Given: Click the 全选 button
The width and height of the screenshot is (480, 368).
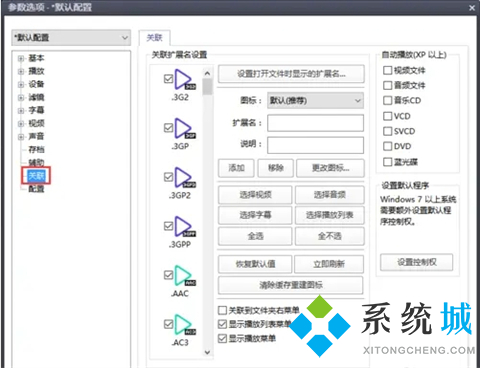Looking at the screenshot, I should point(255,236).
